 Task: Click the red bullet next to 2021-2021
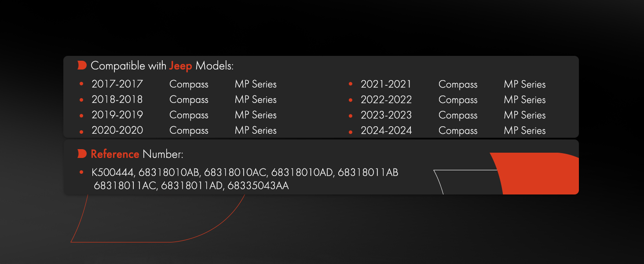point(351,84)
